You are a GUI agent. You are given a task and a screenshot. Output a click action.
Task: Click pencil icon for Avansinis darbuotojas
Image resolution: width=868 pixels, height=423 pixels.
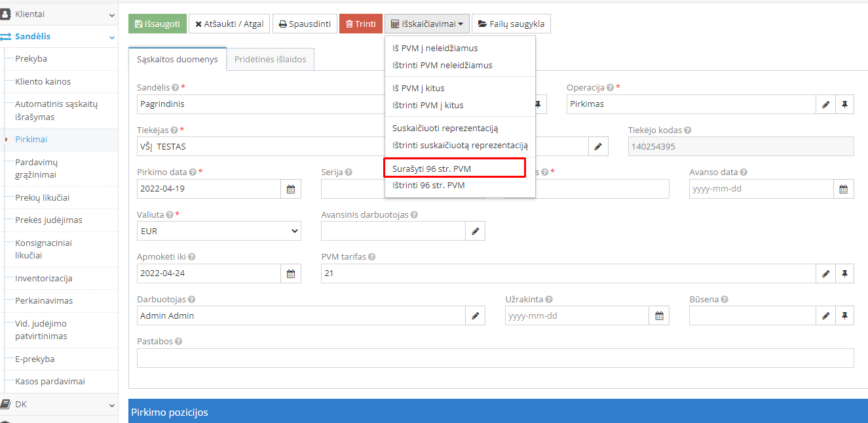click(x=476, y=231)
